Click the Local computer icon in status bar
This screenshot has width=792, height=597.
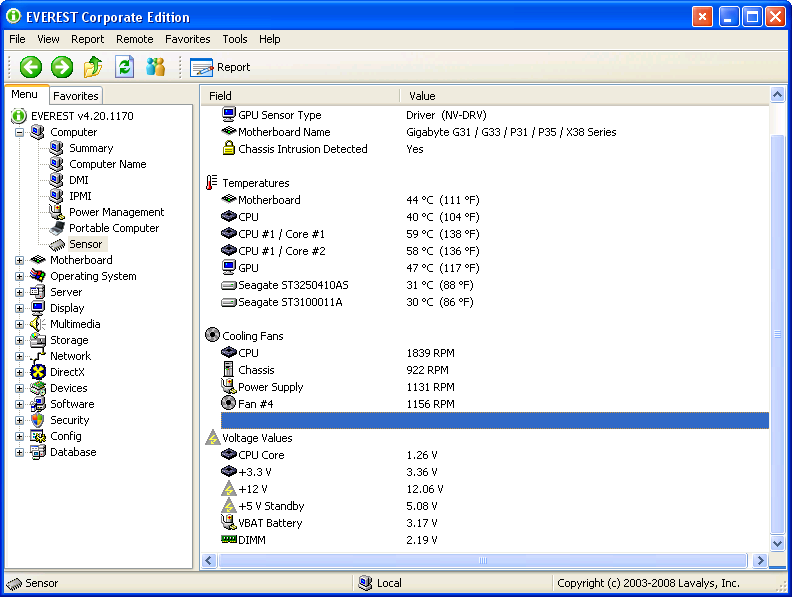[365, 583]
